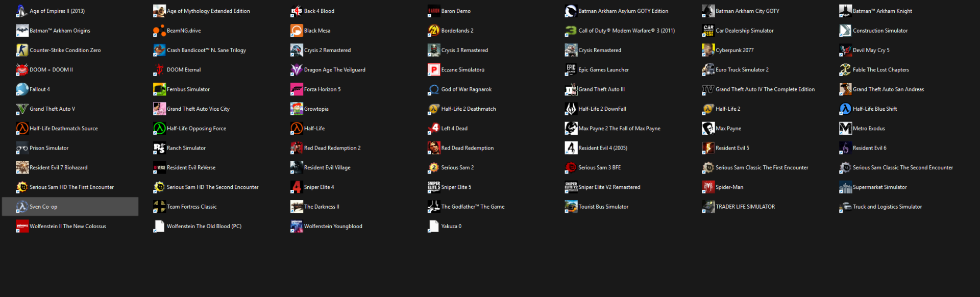Click the "Resident Evil 4 (2005)" name
980x297 pixels.
pos(603,148)
